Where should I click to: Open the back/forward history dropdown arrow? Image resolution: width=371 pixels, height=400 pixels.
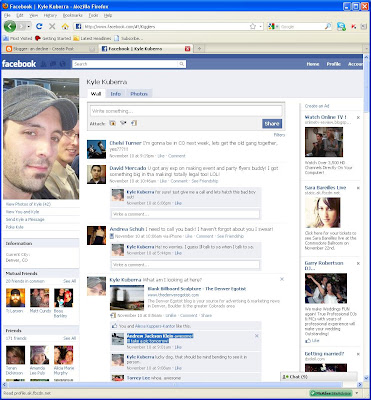29,26
